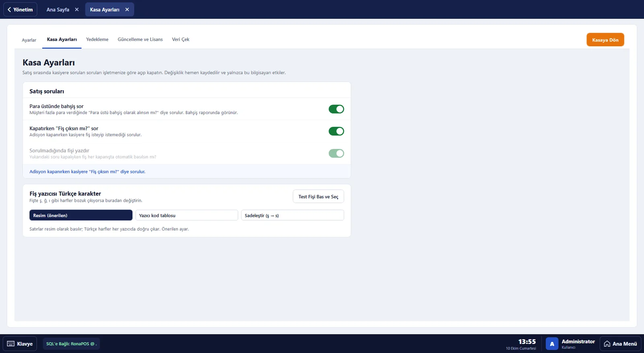Select Sadeleştir (ş → s) option
The width and height of the screenshot is (644, 353).
coord(293,215)
